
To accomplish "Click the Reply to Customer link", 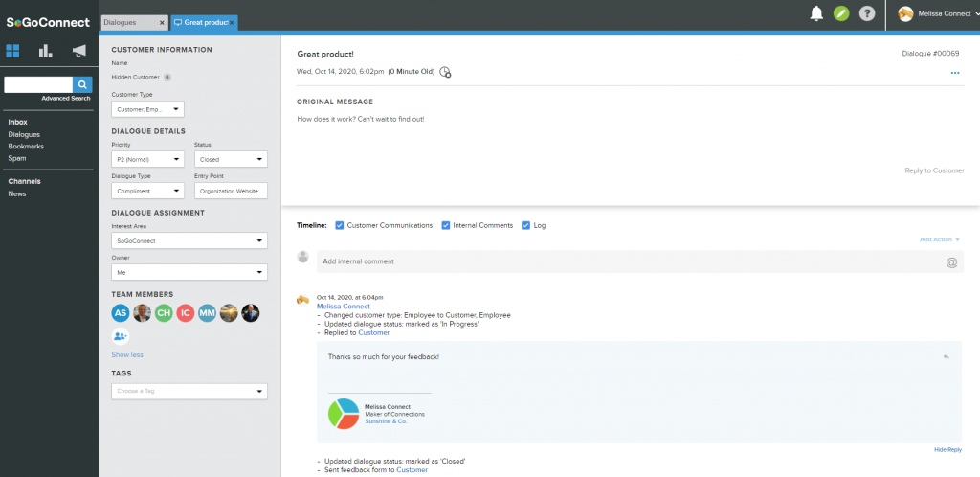I will click(934, 170).
